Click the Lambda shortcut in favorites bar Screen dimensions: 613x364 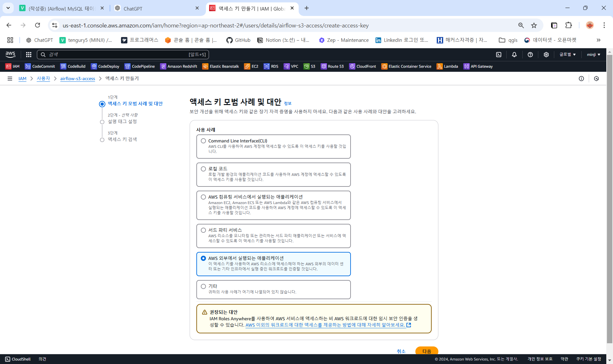[447, 66]
